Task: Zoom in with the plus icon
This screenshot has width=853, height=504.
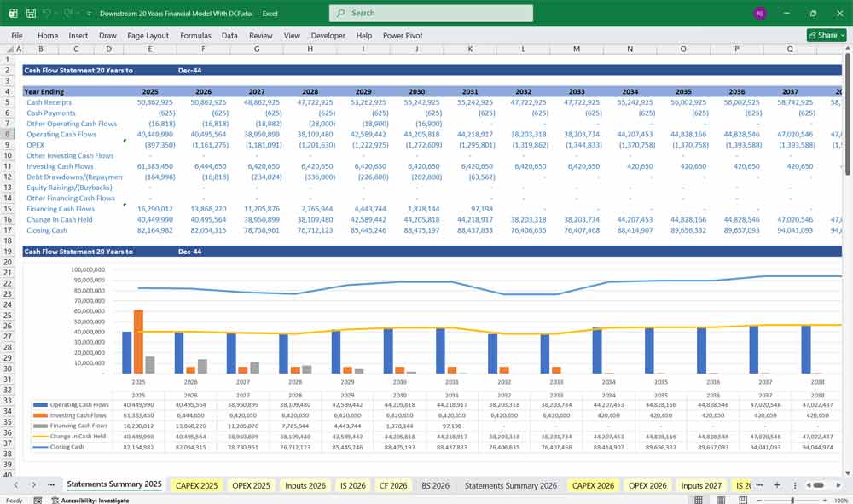Action: tap(824, 499)
